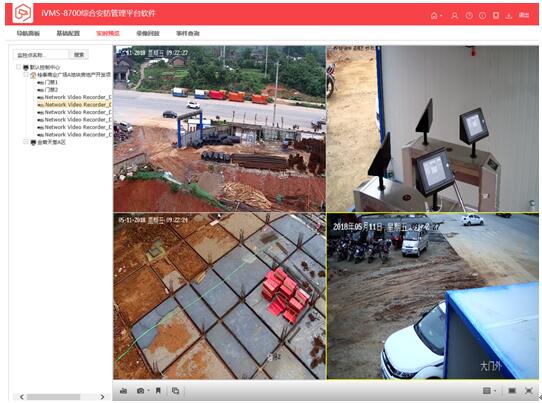This screenshot has height=403, width=542.
Task: Expand the last tree node in device list
Action: click(x=26, y=142)
